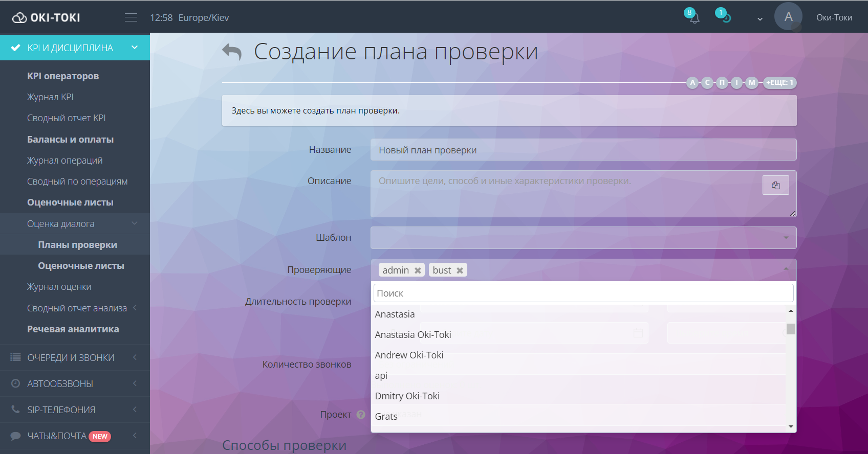This screenshot has height=454, width=868.
Task: Open Журнал оценки
Action: pyautogui.click(x=59, y=287)
